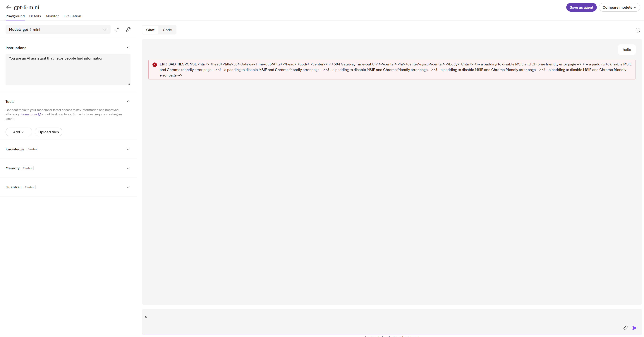Viewport: 644px width, 337px height.
Task: Click the Instructions section heading
Action: 16,48
